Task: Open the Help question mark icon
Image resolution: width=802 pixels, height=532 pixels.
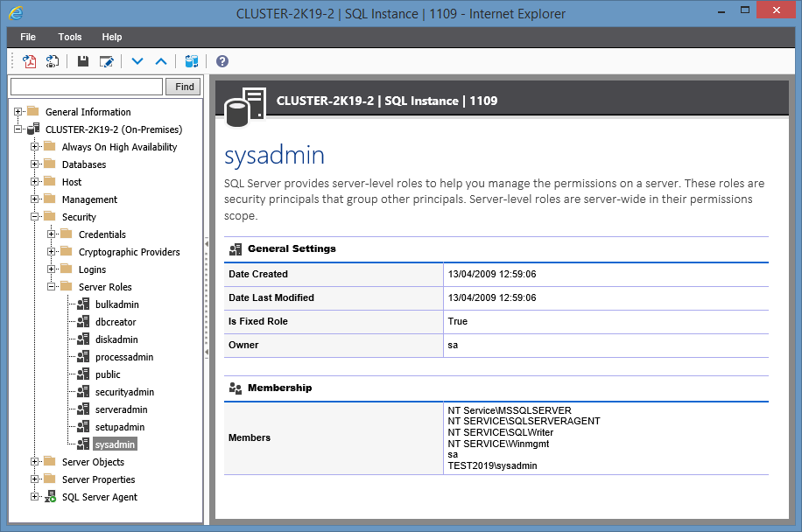Action: coord(221,61)
